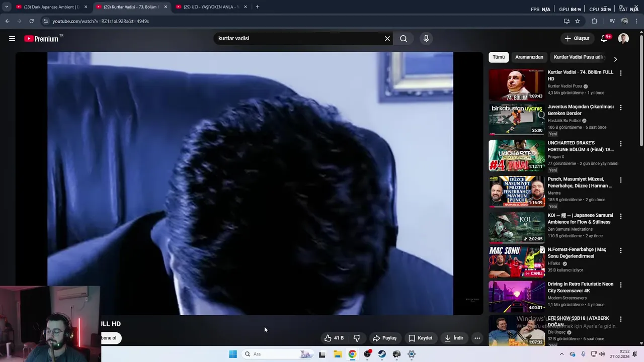View site information icon in address bar
644x362 pixels.
[x=46, y=21]
